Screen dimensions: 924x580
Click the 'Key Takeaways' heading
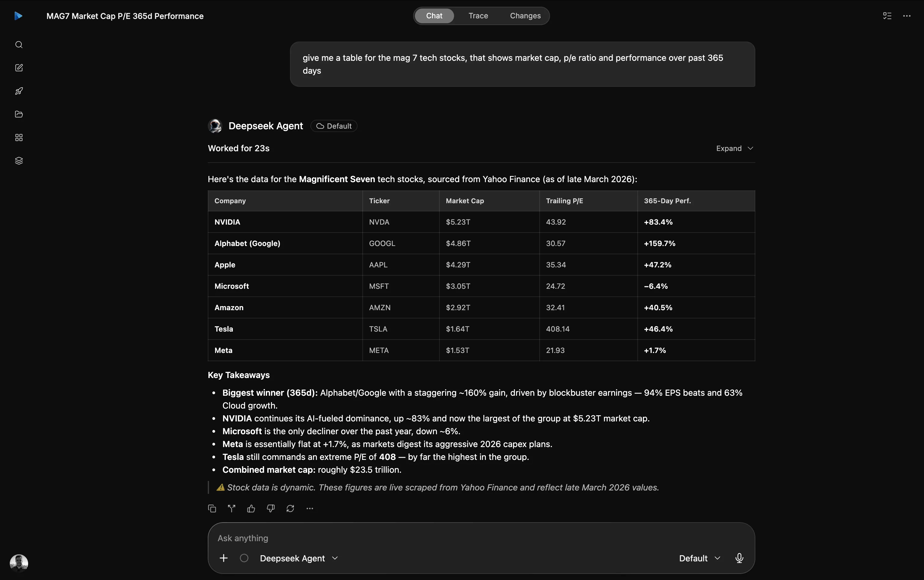pyautogui.click(x=239, y=375)
